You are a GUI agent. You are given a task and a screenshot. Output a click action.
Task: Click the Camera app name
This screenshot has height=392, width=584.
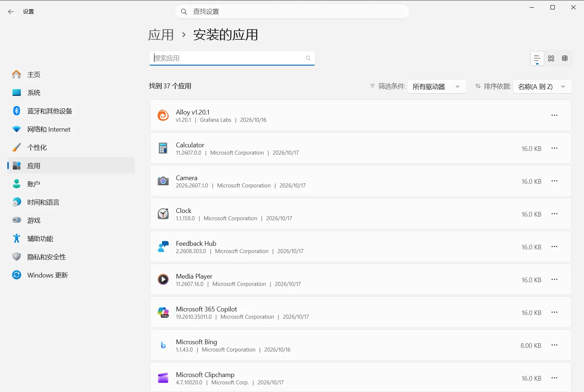point(187,178)
